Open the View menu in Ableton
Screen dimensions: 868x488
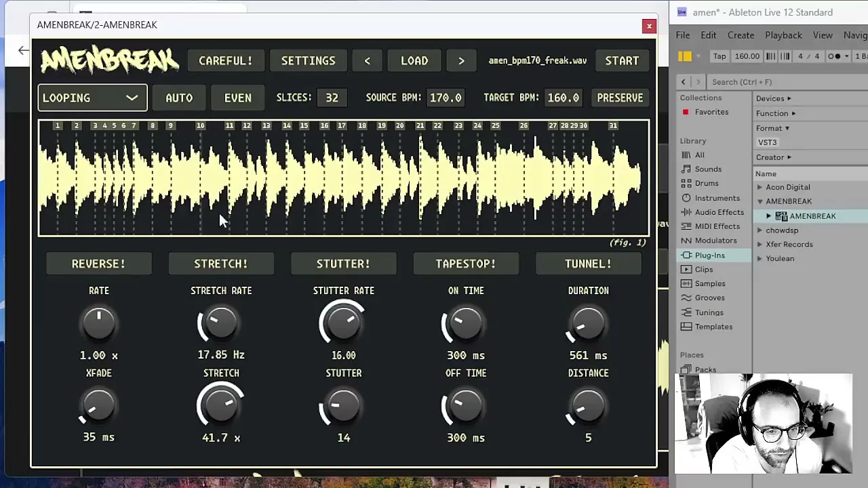tap(823, 35)
